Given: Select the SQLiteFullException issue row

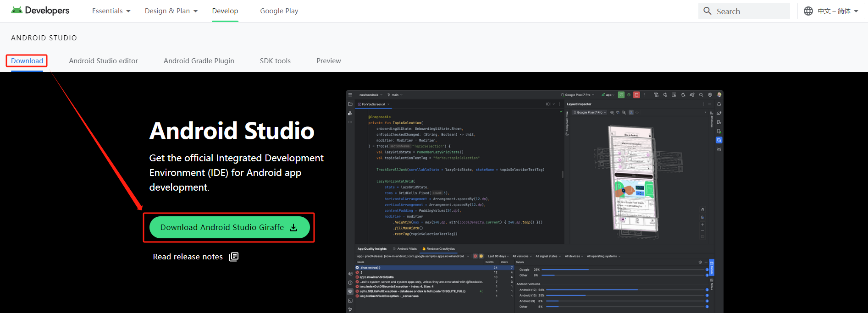Looking at the screenshot, I should click(x=434, y=291).
